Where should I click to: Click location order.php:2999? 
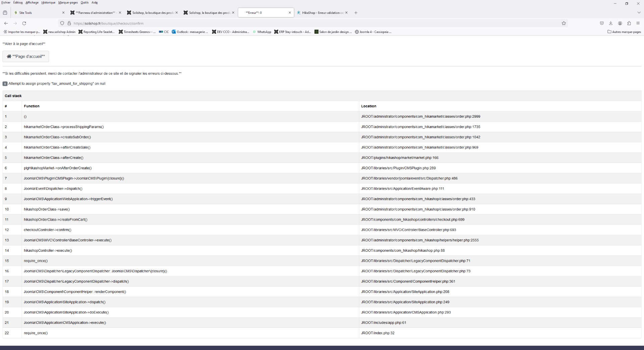pyautogui.click(x=421, y=117)
